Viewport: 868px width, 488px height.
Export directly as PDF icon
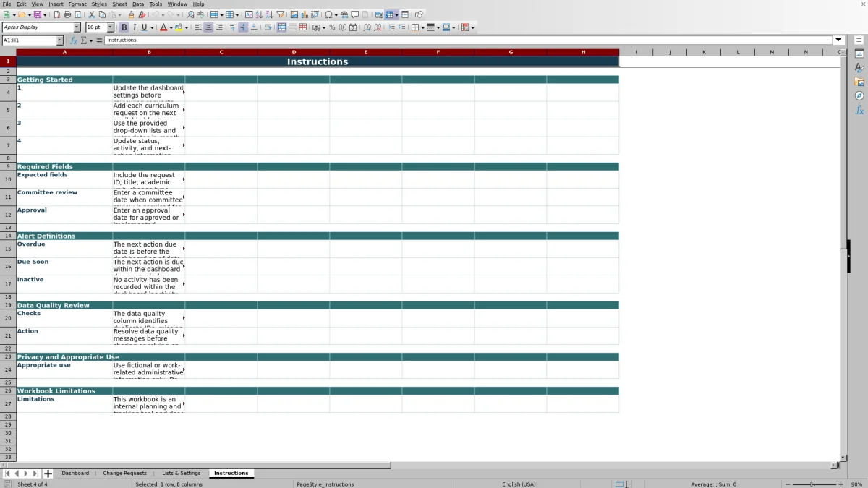56,14
